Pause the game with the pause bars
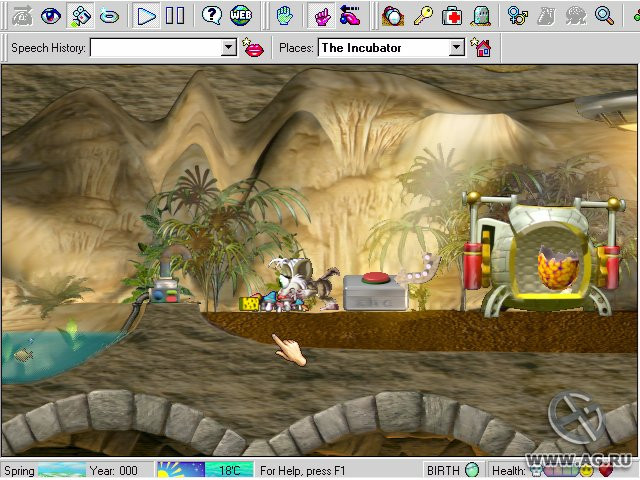 coord(175,16)
